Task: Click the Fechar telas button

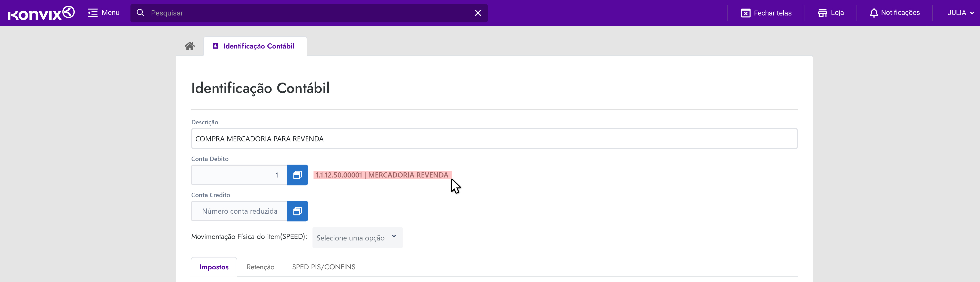Action: click(766, 13)
